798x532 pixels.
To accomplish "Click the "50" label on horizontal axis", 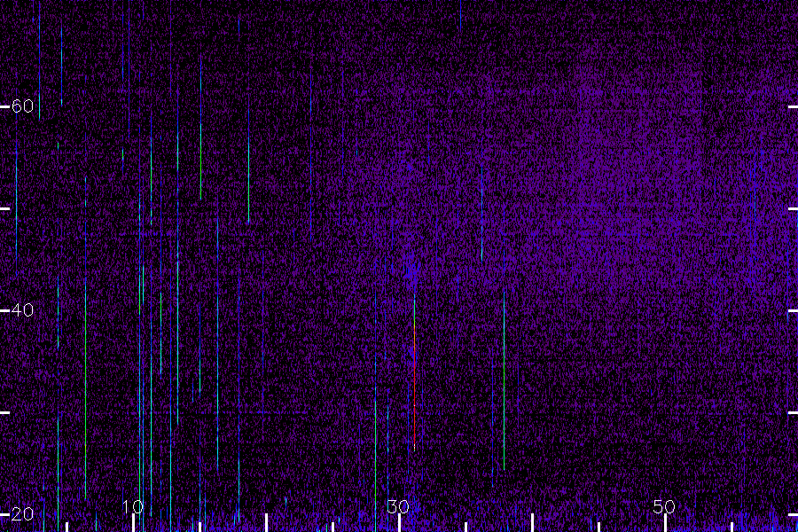I will 664,506.
